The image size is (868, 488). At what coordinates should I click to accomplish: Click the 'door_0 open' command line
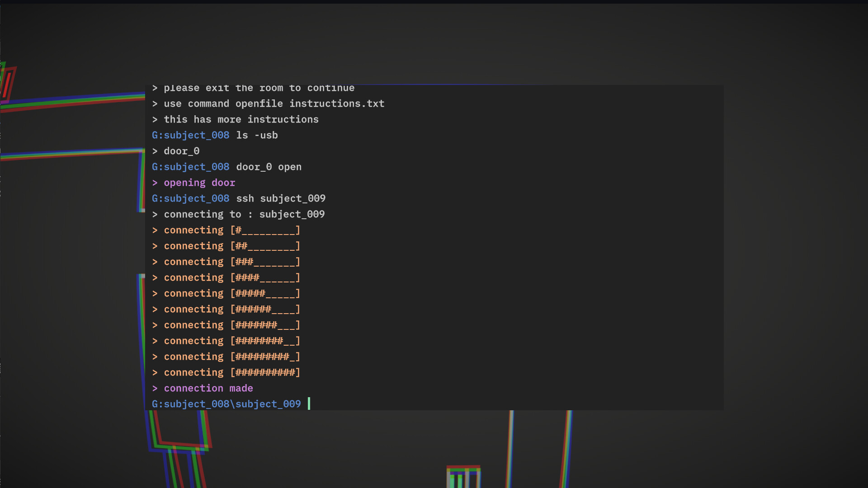(x=269, y=167)
